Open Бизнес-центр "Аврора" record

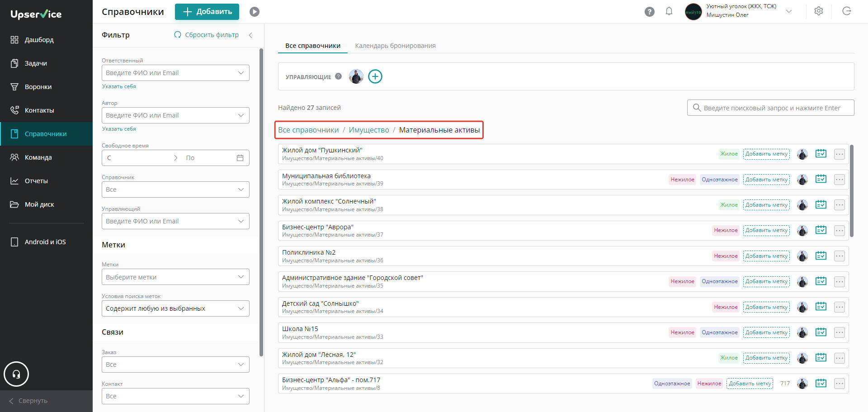(x=318, y=227)
